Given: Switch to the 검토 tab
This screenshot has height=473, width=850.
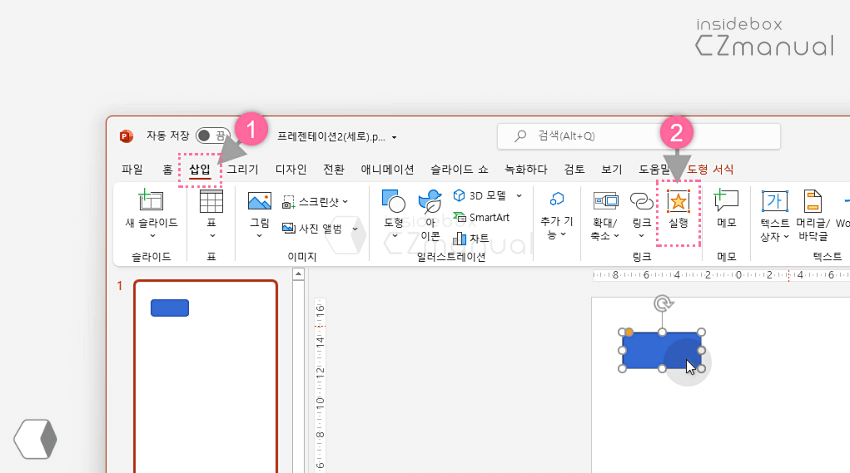Looking at the screenshot, I should [x=574, y=169].
